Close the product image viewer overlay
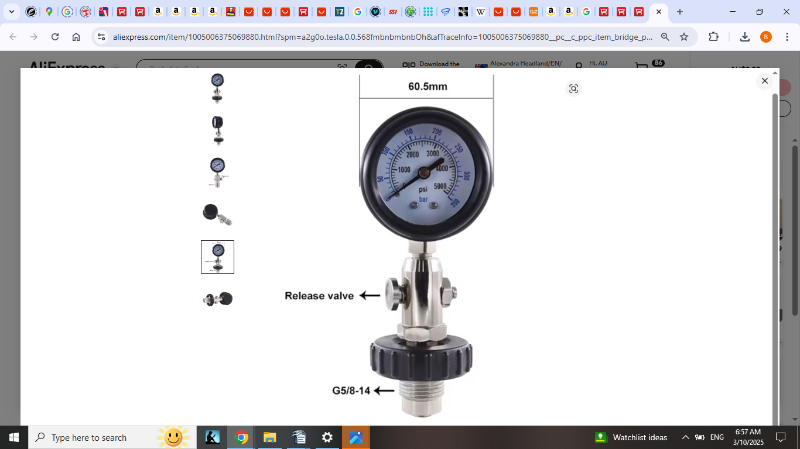This screenshot has height=449, width=800. tap(765, 81)
